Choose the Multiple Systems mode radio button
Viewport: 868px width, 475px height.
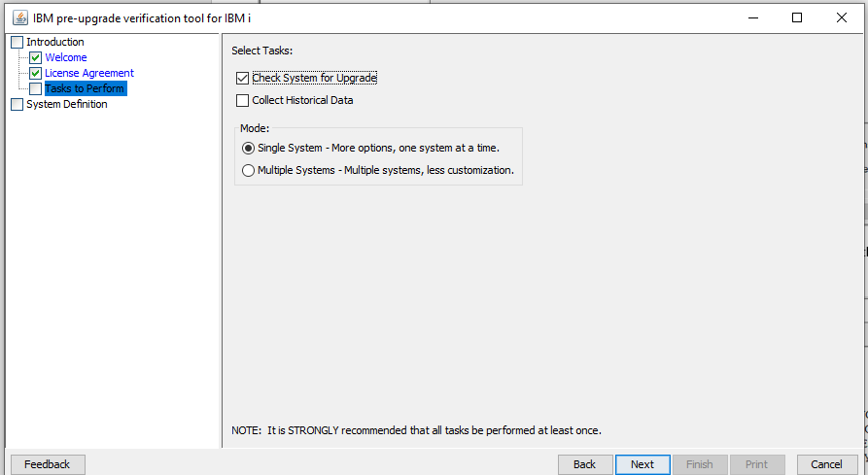249,170
